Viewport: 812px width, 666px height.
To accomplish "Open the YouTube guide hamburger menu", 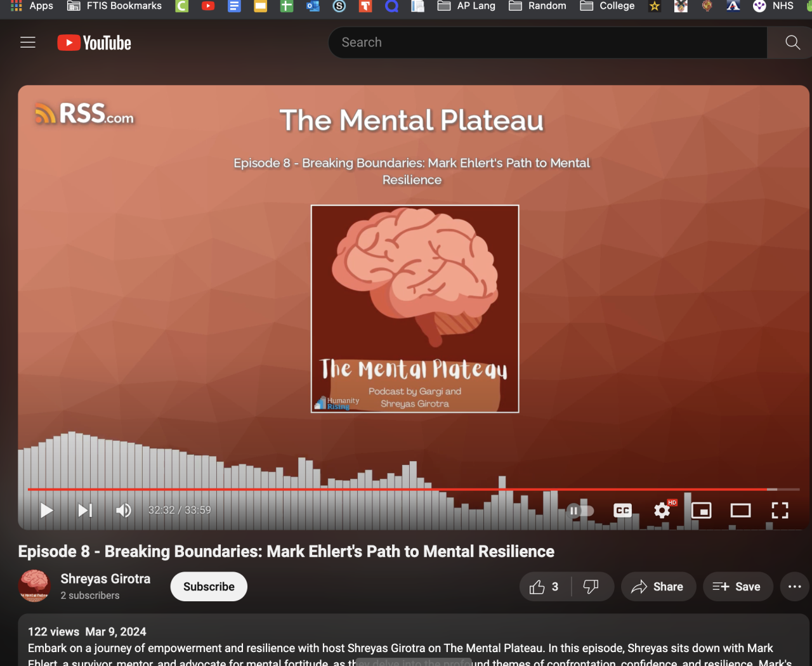I will tap(28, 42).
